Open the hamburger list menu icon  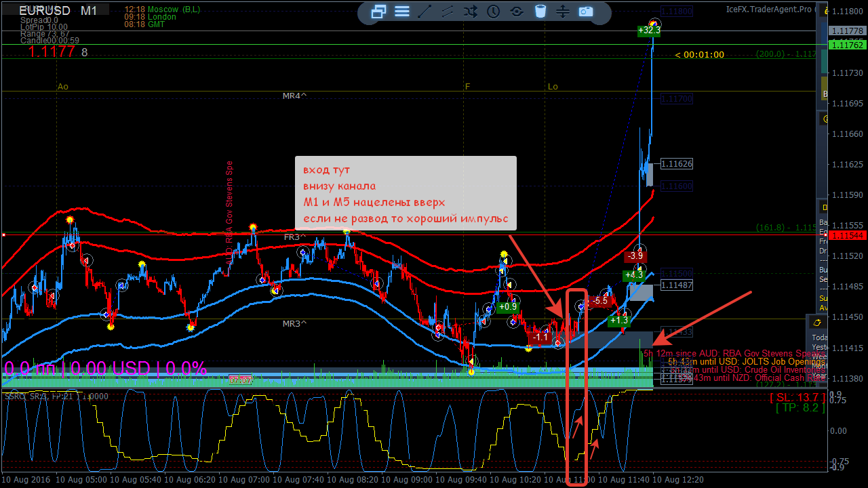click(402, 12)
